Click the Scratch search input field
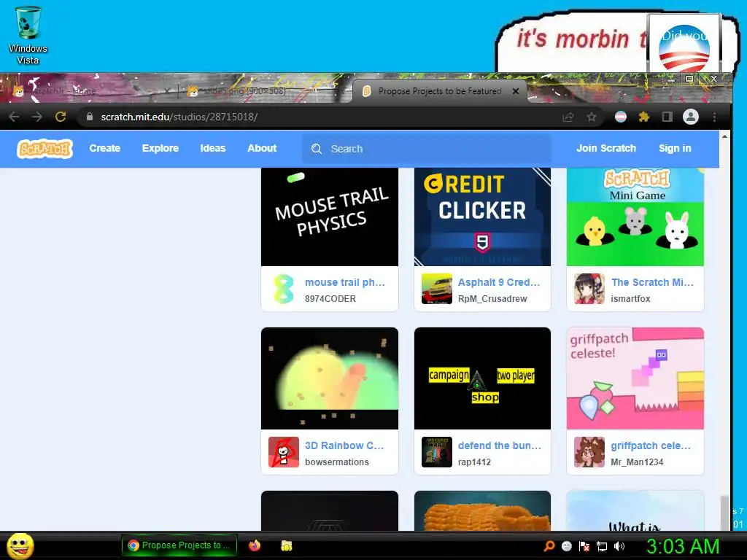This screenshot has width=747, height=560. coord(427,149)
